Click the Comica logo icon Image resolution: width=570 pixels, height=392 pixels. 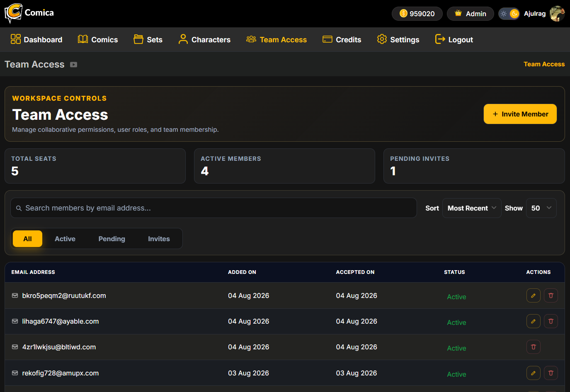13,13
